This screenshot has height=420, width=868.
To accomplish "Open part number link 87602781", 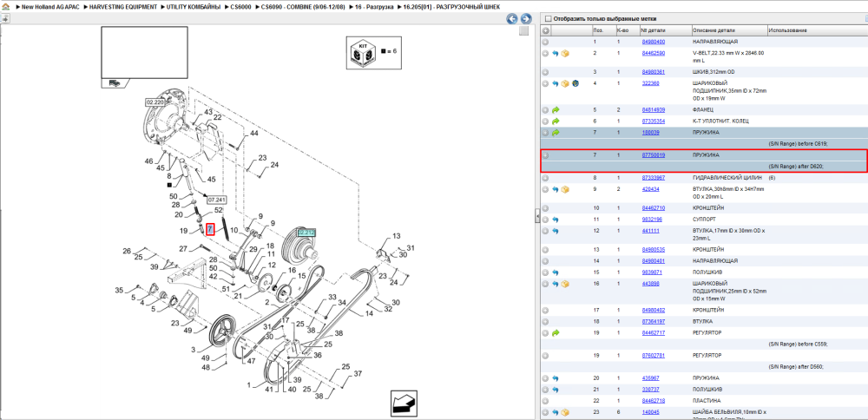I will coord(654,355).
